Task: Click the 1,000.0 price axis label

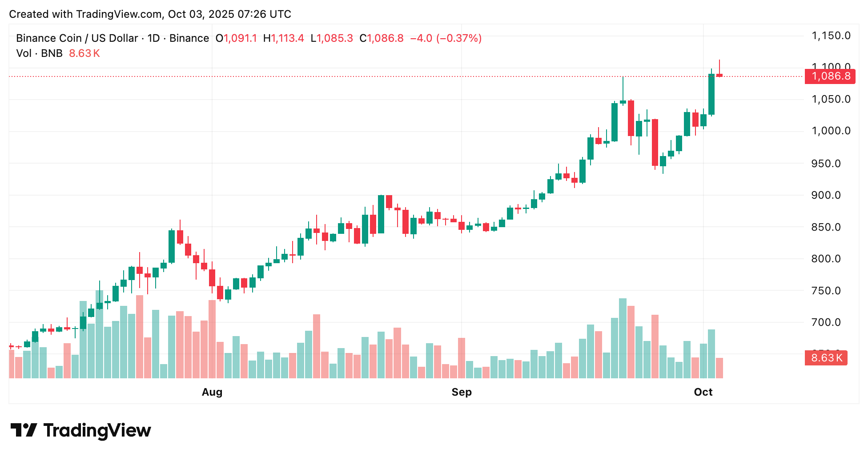Action: [x=831, y=131]
